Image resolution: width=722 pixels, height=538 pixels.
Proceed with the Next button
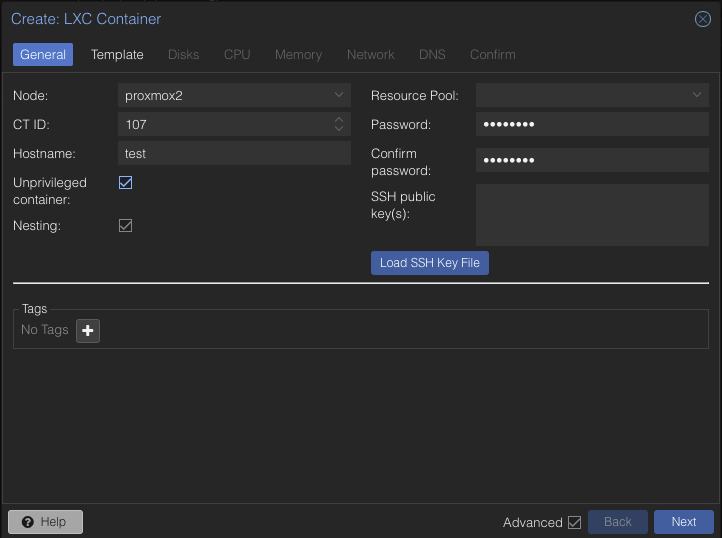pyautogui.click(x=683, y=522)
